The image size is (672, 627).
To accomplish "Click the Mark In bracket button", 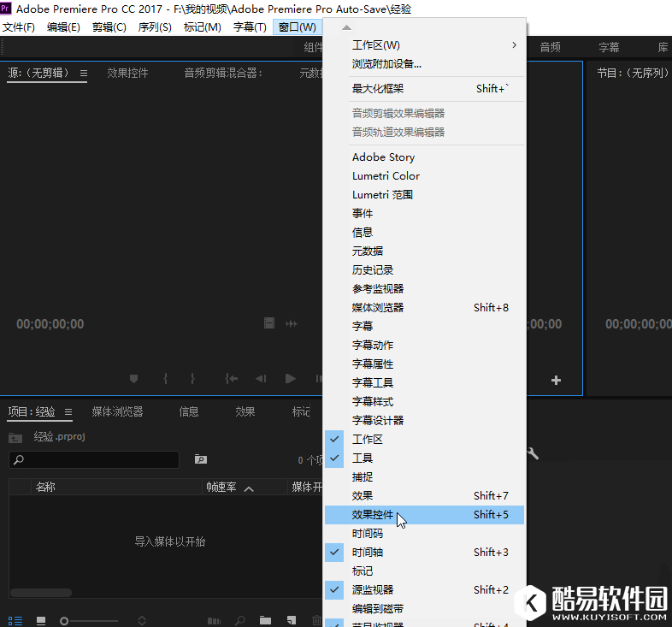I will (x=165, y=379).
